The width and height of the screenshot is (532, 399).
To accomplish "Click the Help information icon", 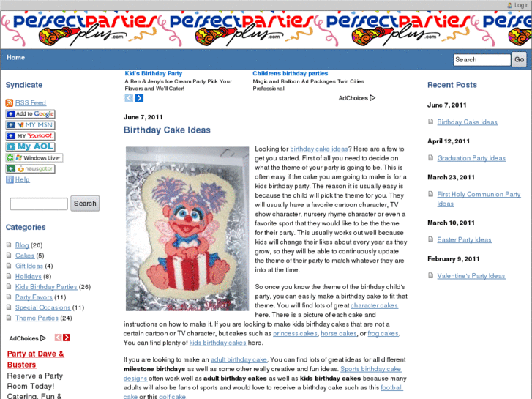I will pos(10,179).
